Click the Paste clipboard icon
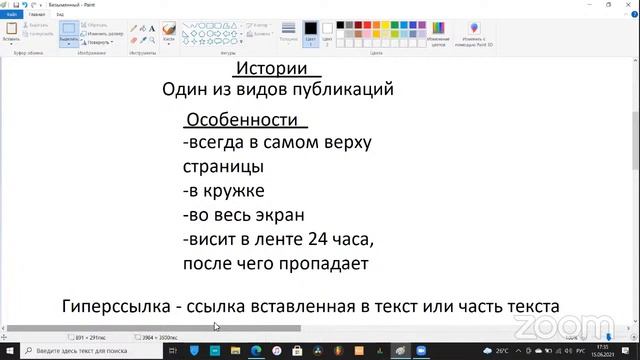 (x=11, y=28)
